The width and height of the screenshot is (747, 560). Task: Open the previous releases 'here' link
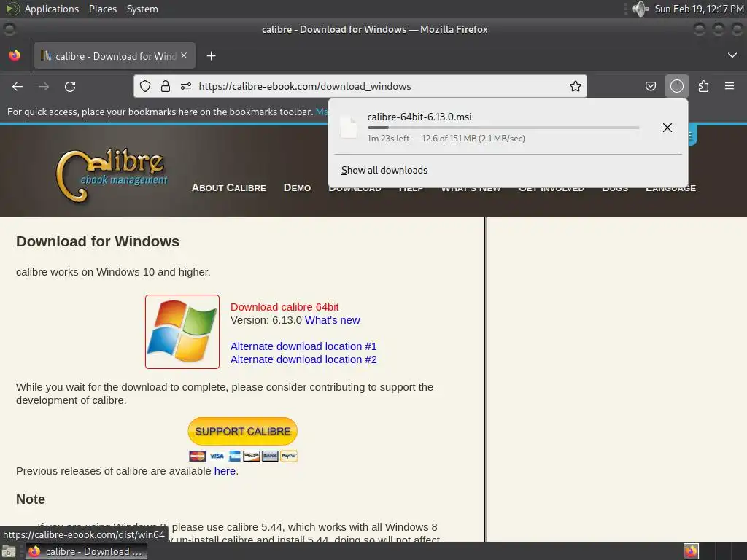point(225,471)
